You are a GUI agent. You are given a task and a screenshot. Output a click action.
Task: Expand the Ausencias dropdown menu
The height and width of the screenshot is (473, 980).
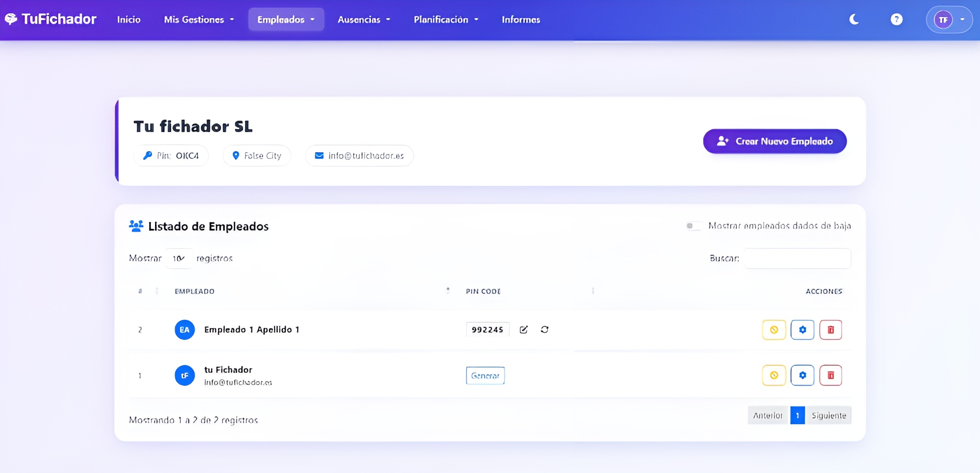pos(364,20)
